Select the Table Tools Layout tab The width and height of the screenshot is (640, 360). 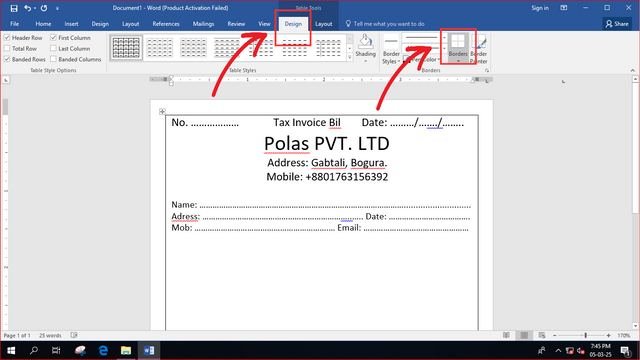(x=324, y=24)
